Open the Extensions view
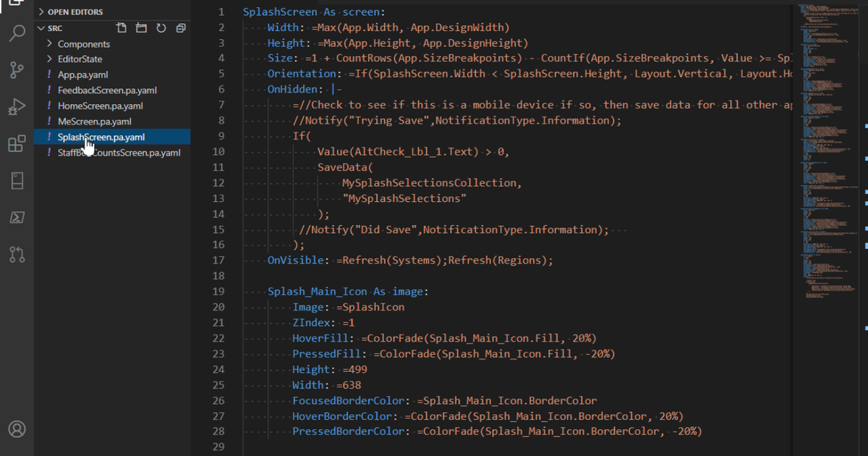This screenshot has width=868, height=456. coord(16,144)
